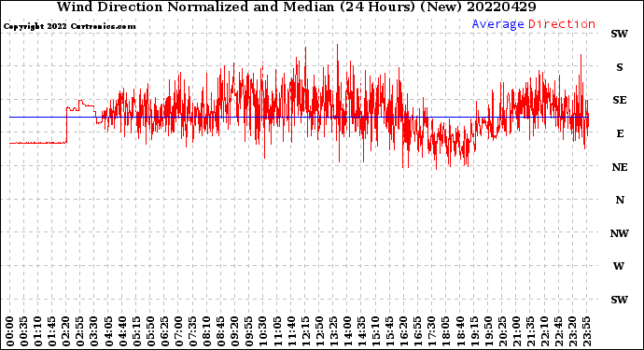
Task: Click the "W" direction axis label
Action: click(x=619, y=266)
